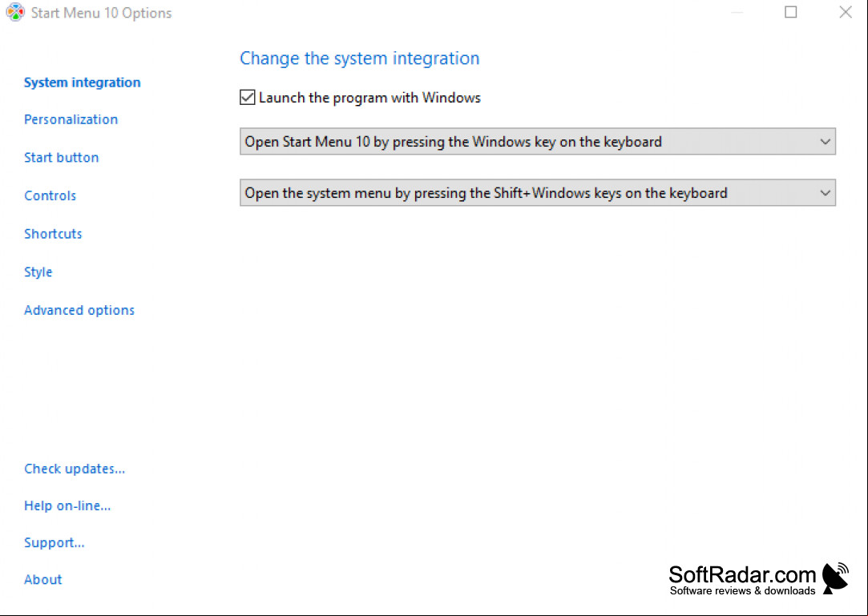Show the Style settings
Image resolution: width=868 pixels, height=616 pixels.
click(38, 272)
